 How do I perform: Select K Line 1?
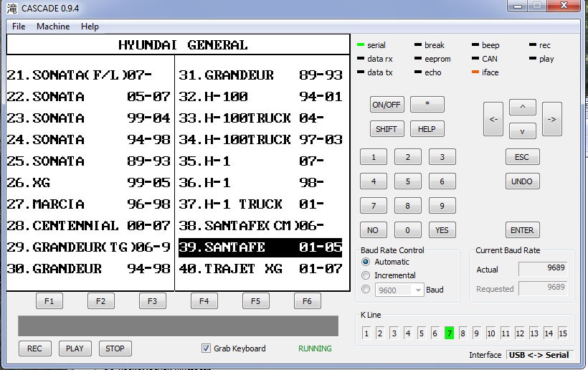click(x=366, y=333)
